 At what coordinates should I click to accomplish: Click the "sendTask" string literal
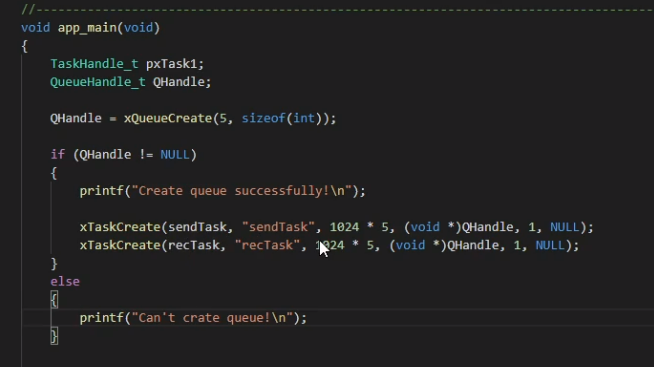pyautogui.click(x=278, y=227)
